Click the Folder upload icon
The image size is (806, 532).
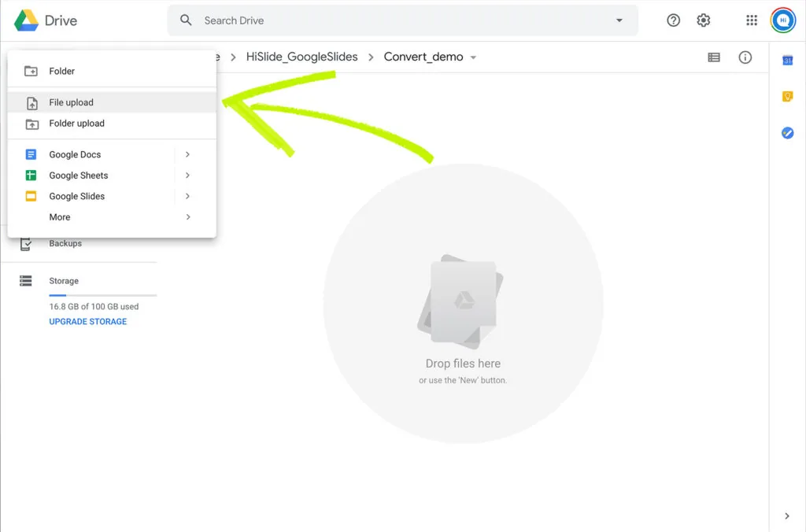point(31,124)
